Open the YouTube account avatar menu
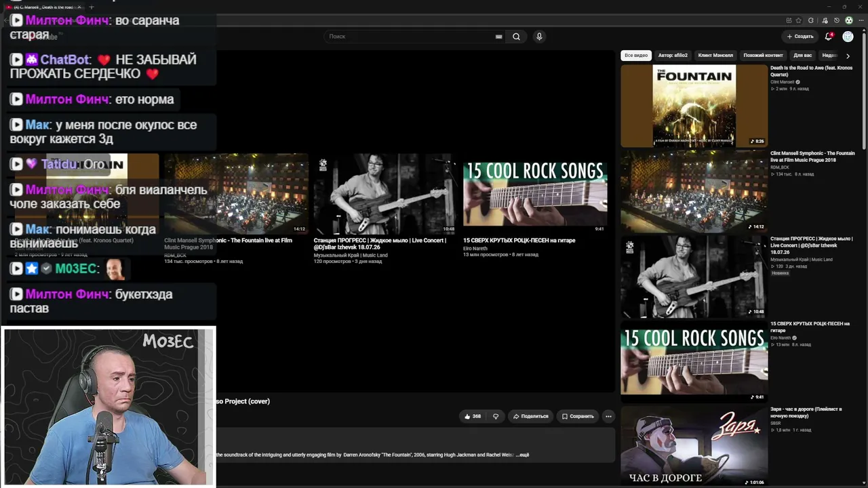 point(848,37)
